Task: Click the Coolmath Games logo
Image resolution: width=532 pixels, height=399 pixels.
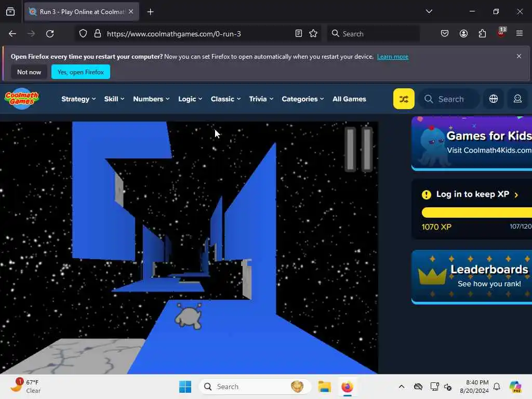Action: [x=22, y=99]
